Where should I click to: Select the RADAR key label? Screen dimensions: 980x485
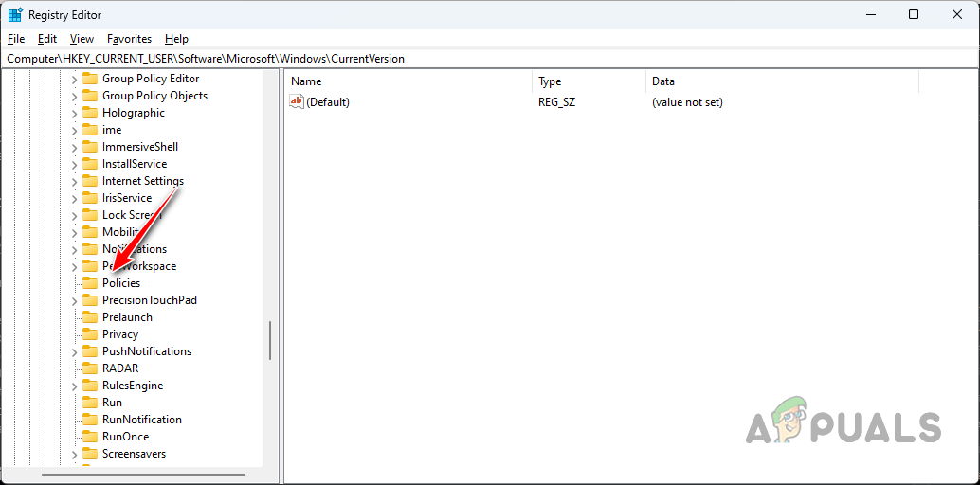tap(120, 368)
